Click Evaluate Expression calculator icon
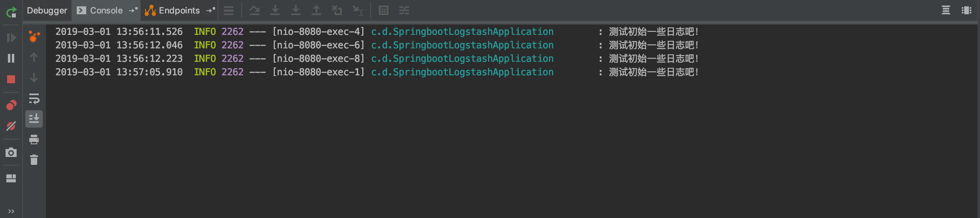The height and width of the screenshot is (218, 980). (x=383, y=11)
